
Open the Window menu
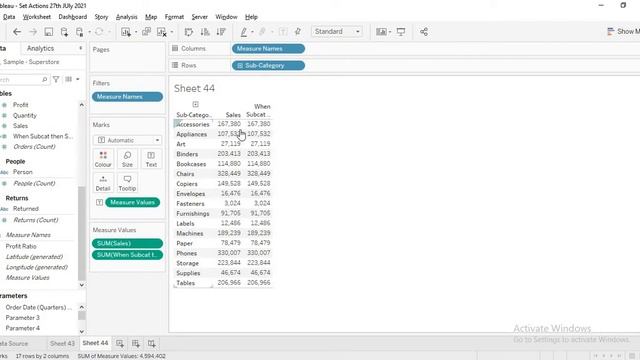[226, 17]
